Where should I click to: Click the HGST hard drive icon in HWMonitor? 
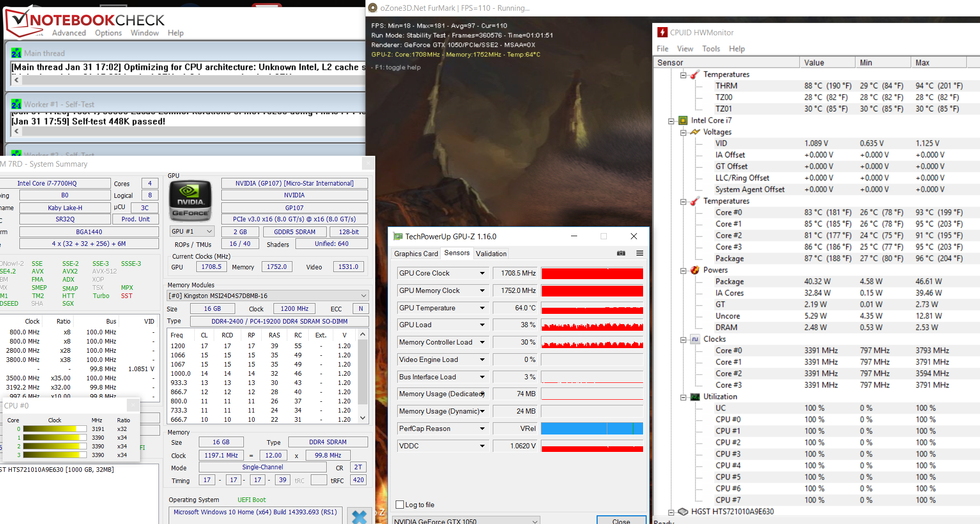coord(683,511)
